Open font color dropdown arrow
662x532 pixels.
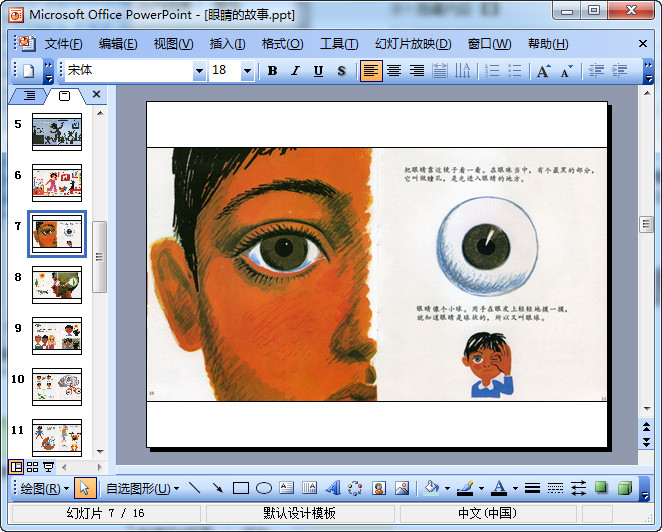pyautogui.click(x=515, y=489)
